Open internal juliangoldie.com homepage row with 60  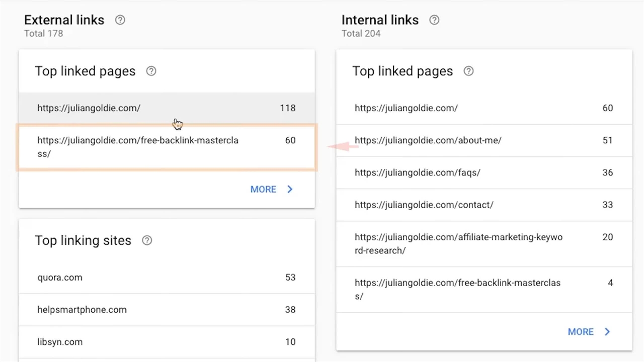(483, 108)
